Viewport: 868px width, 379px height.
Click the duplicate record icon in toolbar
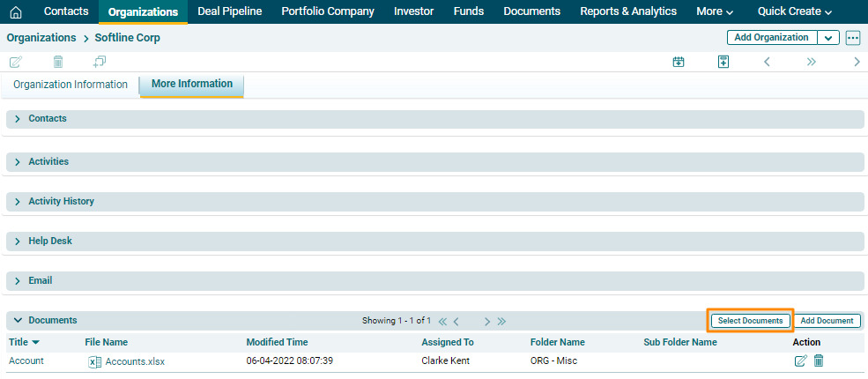tap(100, 62)
